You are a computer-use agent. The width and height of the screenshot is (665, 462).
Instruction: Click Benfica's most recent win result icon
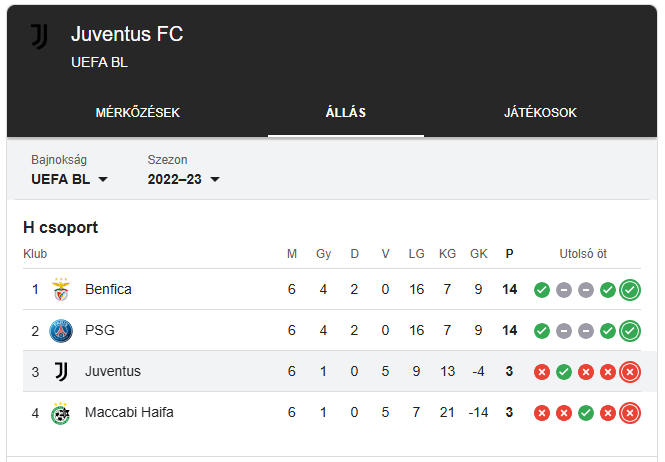(630, 290)
